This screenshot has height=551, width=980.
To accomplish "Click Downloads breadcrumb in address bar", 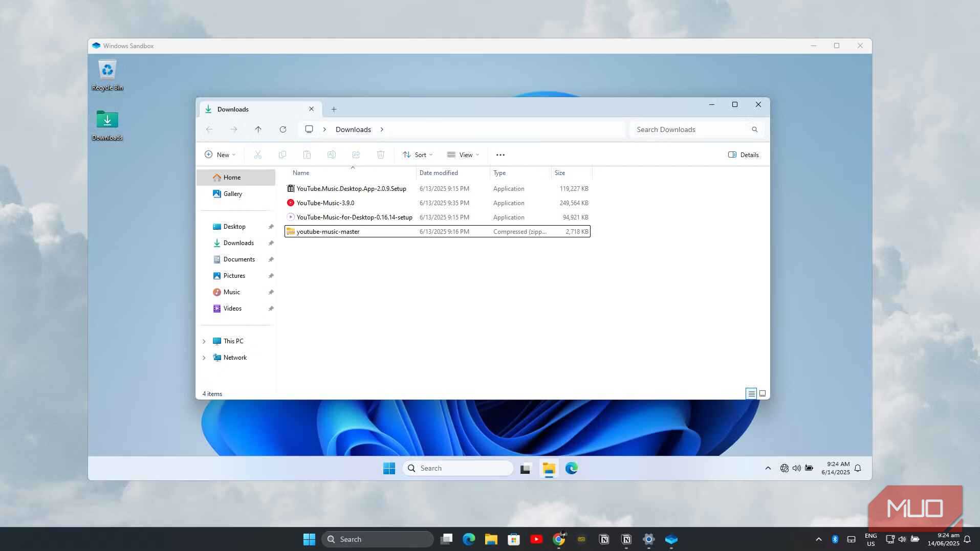I will coord(353,129).
